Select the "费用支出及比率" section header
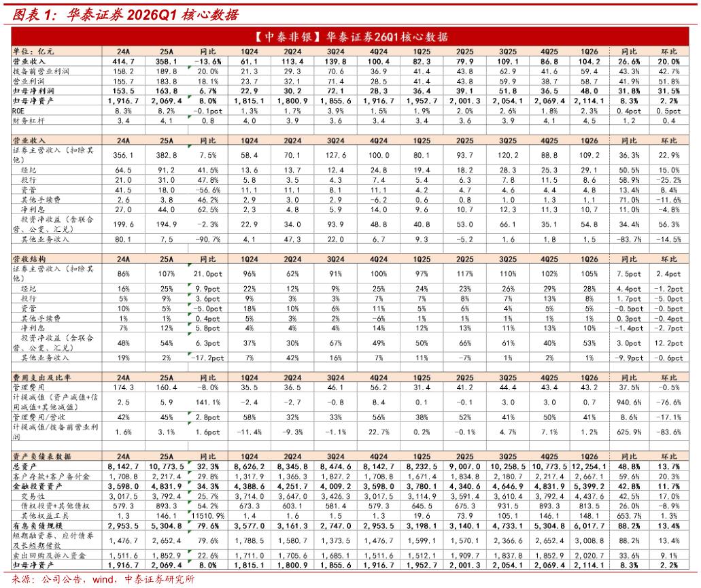The width and height of the screenshot is (701, 588). click(41, 377)
